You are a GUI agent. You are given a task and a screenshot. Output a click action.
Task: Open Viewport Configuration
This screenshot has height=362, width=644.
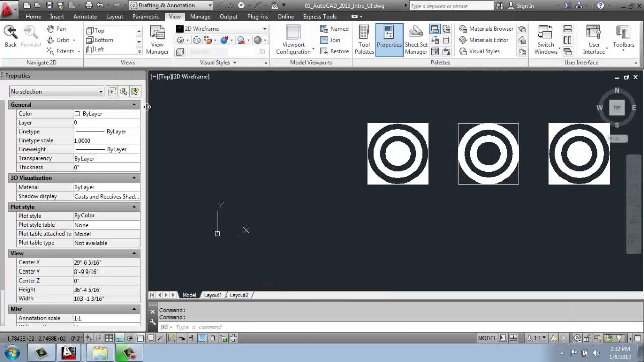(x=293, y=40)
